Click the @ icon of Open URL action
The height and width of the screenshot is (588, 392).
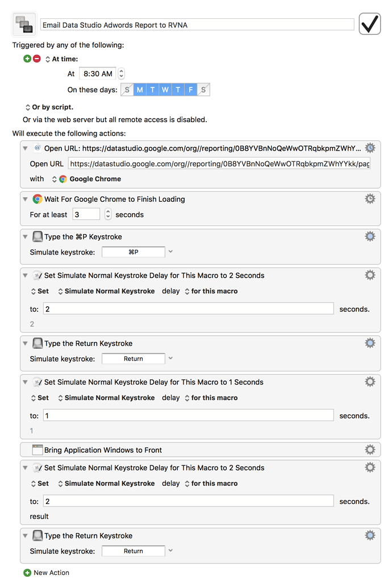[37, 148]
